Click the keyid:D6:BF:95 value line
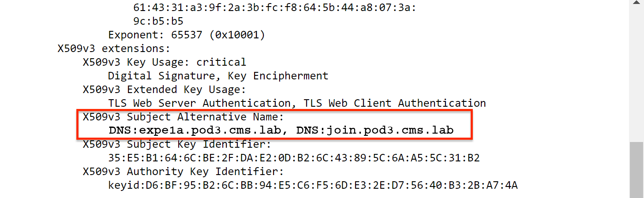 coord(313,185)
